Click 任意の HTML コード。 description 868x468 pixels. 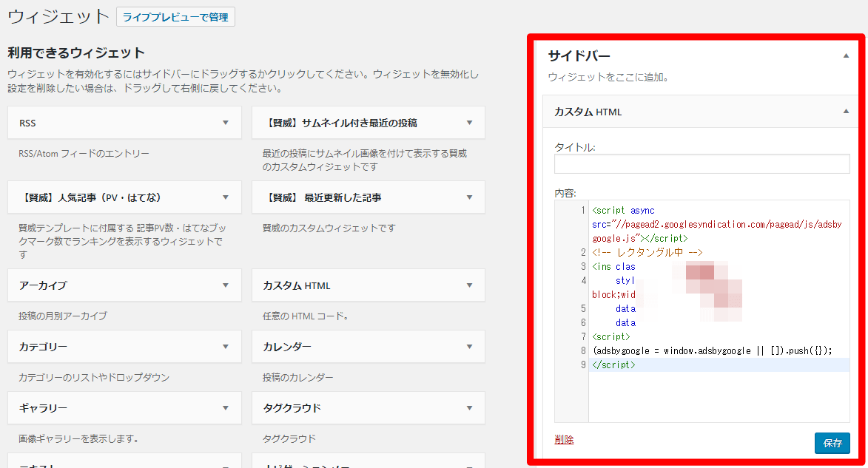coord(305,316)
